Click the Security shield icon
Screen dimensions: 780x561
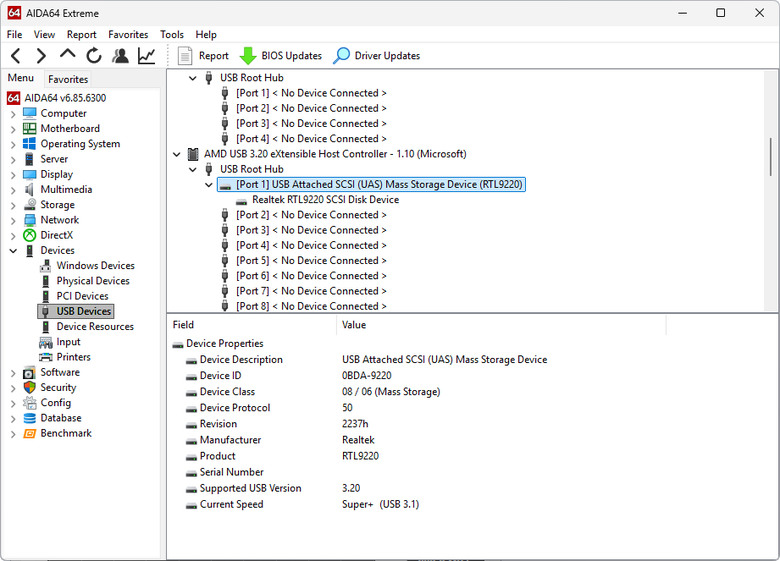[30, 387]
